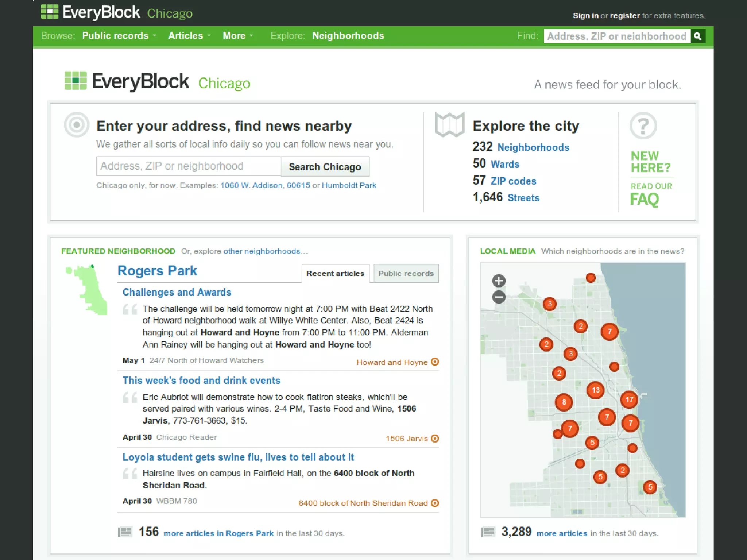747x560 pixels.
Task: Click the EveryBlock grid logo in the top bar
Action: pyautogui.click(x=50, y=12)
